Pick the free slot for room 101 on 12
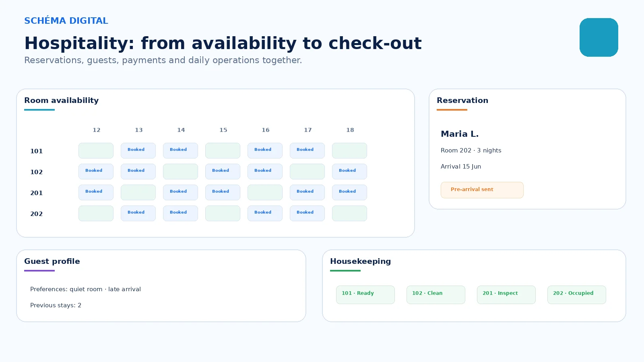This screenshot has width=644, height=362. (x=96, y=150)
